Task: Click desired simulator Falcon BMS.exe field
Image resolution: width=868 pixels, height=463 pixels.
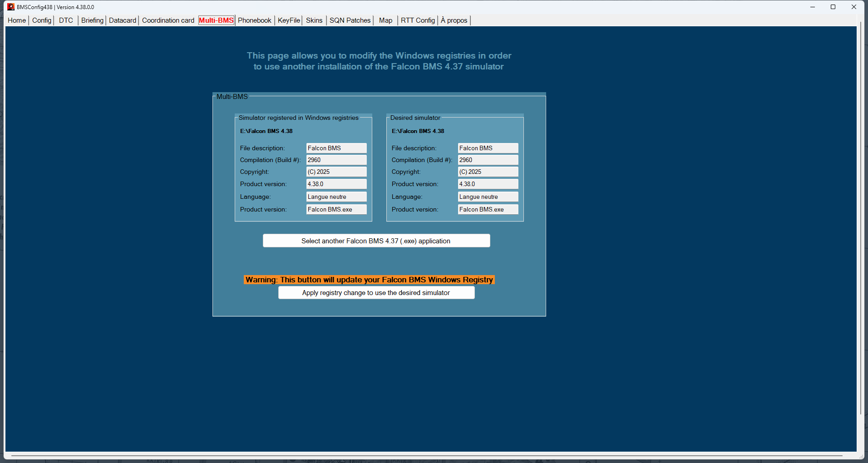Action: (488, 209)
